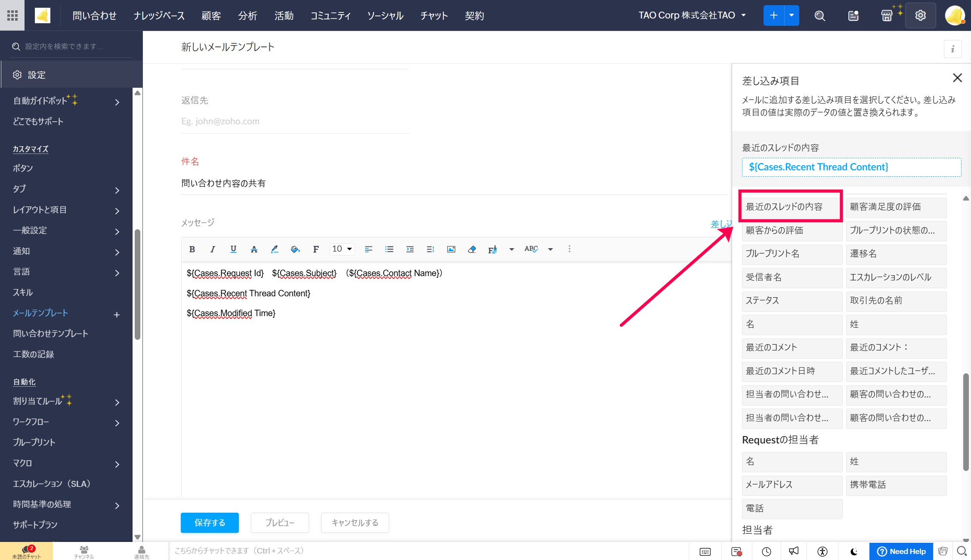Toggle bold formatting in message editor
The height and width of the screenshot is (560, 971).
(x=192, y=249)
